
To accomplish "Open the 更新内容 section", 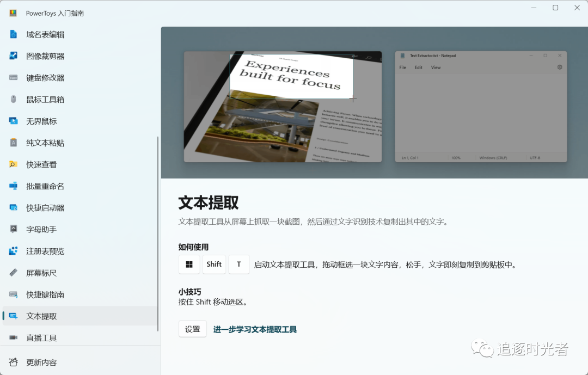I will point(12,362).
